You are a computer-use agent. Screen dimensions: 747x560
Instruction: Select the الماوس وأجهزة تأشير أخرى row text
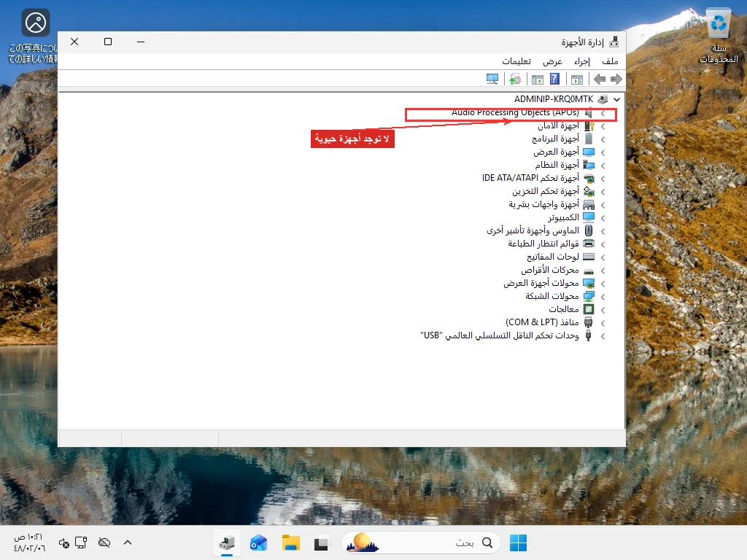point(533,230)
